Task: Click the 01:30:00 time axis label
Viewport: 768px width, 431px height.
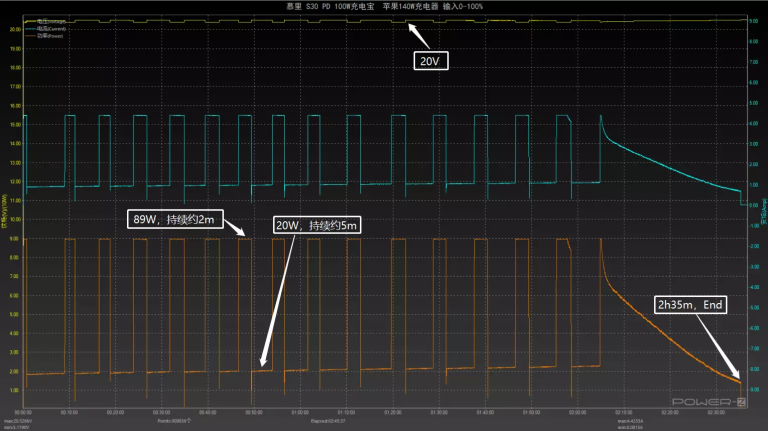Action: (439, 412)
